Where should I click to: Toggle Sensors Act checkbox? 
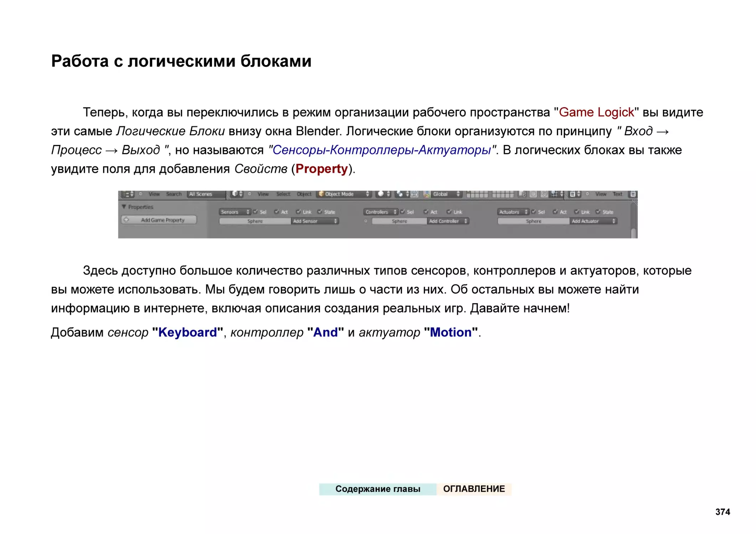point(276,212)
